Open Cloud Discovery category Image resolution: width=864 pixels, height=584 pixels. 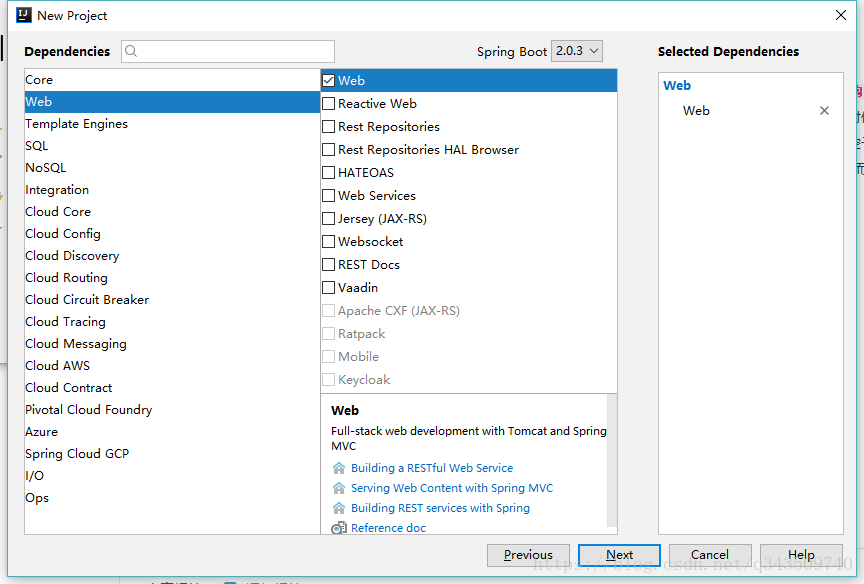(x=172, y=256)
